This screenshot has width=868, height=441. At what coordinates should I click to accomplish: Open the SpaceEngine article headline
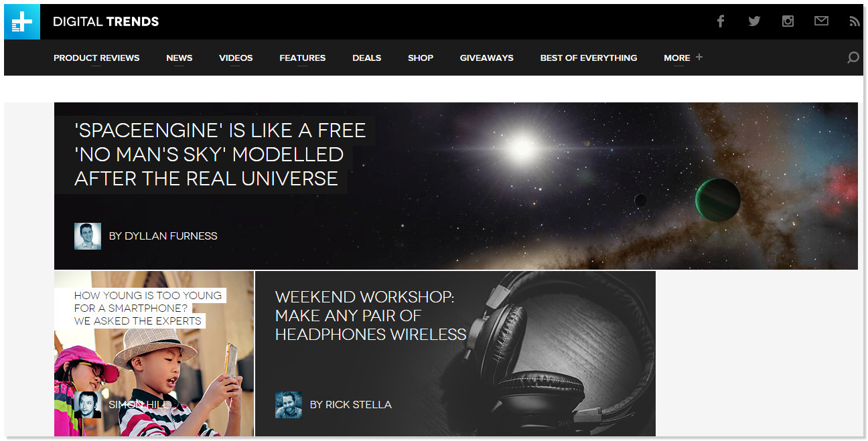(x=220, y=155)
